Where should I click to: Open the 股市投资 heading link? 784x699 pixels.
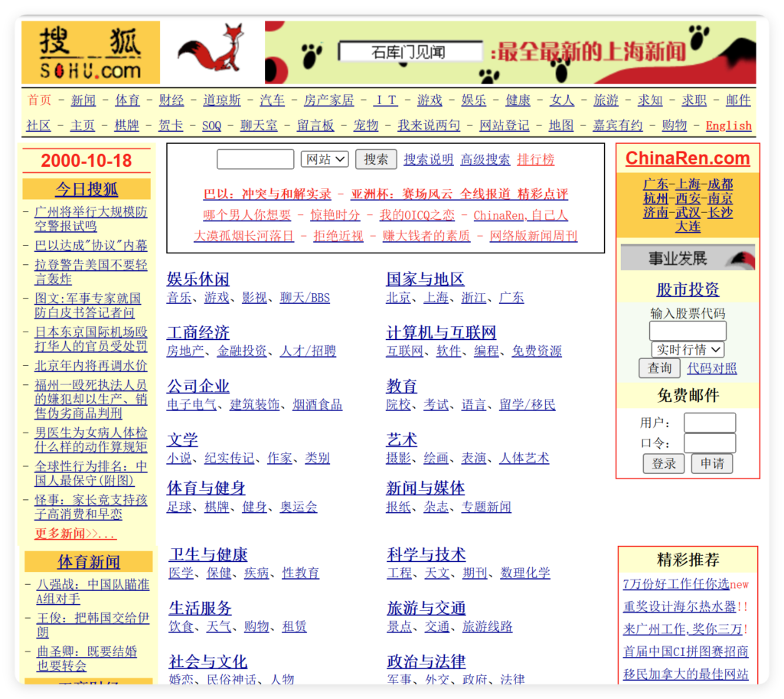pos(688,289)
